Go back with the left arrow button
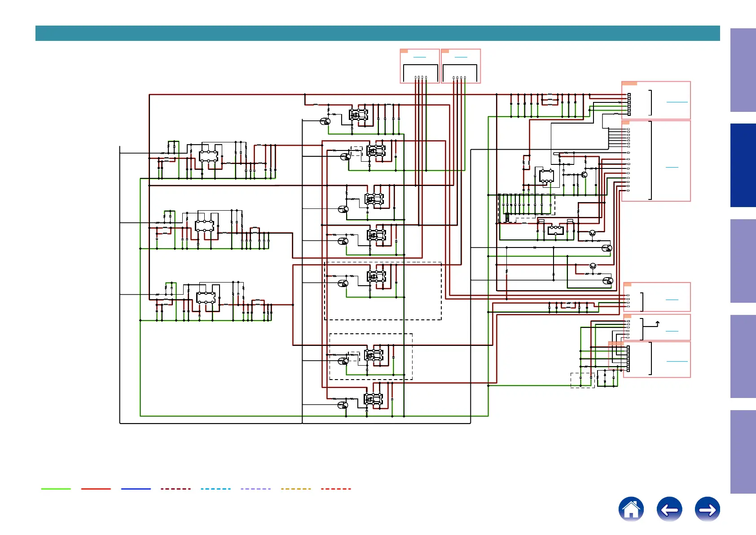This screenshot has height=535, width=756. [x=669, y=509]
